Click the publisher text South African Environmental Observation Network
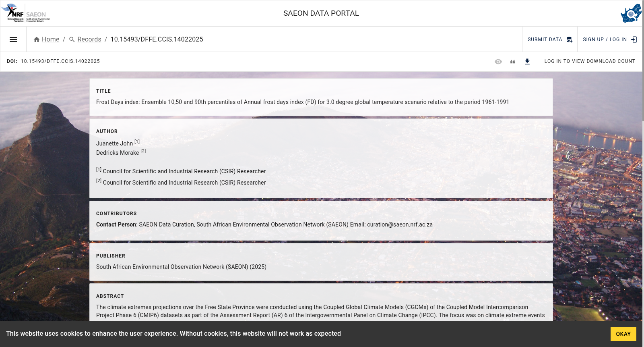 (181, 267)
